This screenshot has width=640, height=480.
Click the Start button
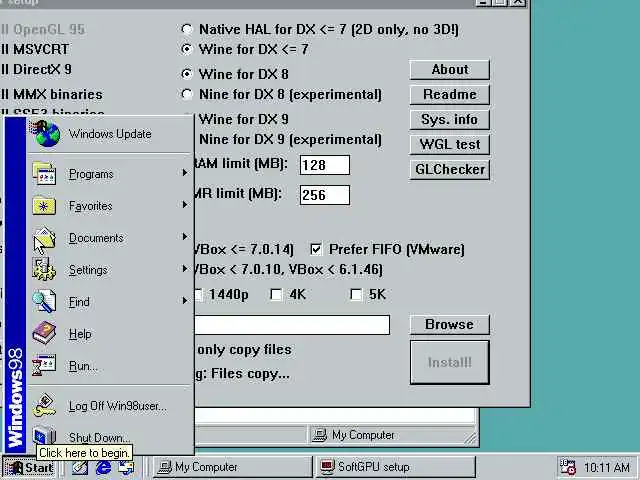click(30, 467)
